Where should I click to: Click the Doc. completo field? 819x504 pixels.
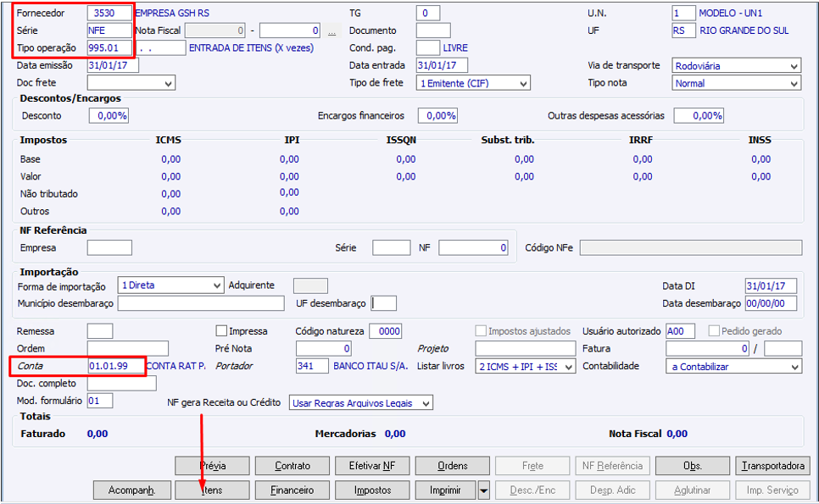(122, 384)
